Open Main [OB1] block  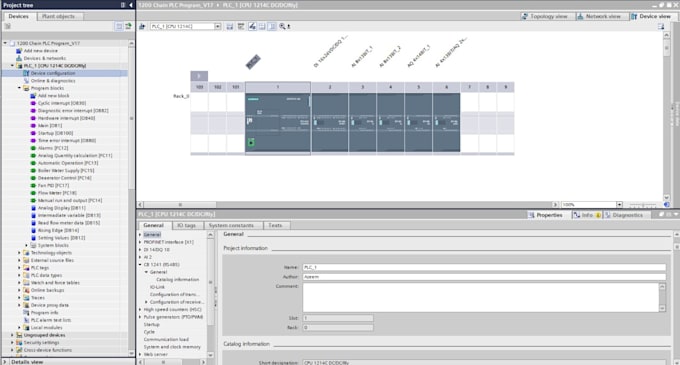[x=49, y=126]
